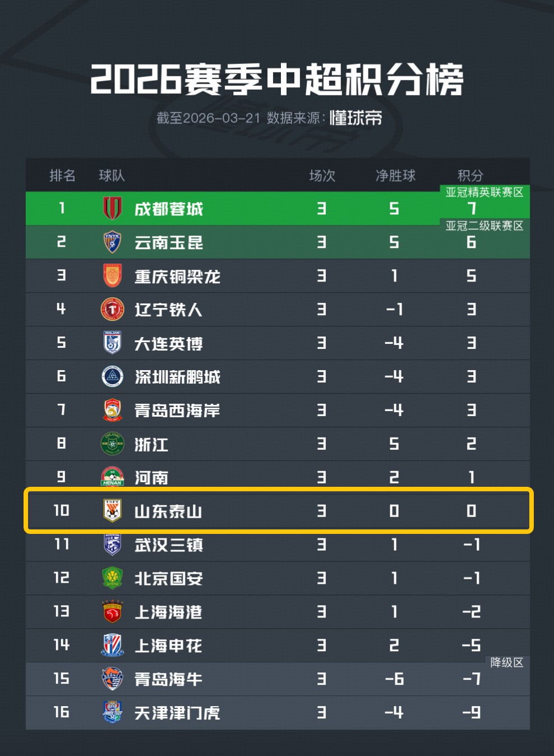Click the Shanghai Port (上海海港) red crest
This screenshot has height=756, width=554.
(x=112, y=612)
